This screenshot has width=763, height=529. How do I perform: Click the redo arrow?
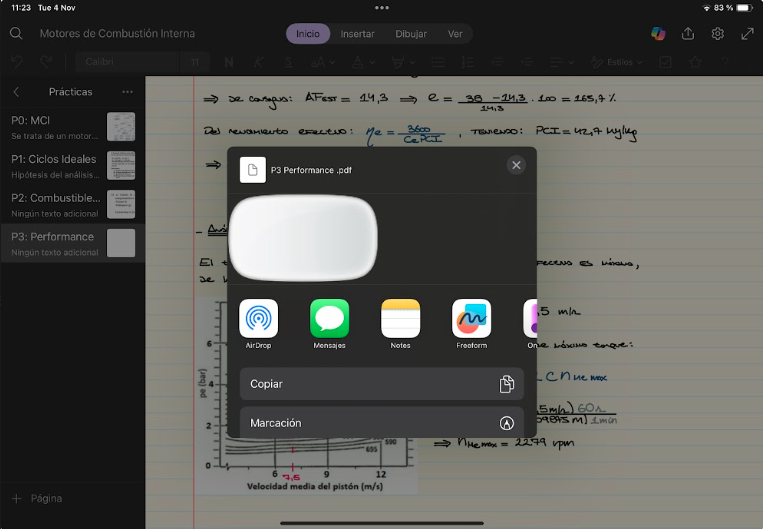click(x=46, y=62)
